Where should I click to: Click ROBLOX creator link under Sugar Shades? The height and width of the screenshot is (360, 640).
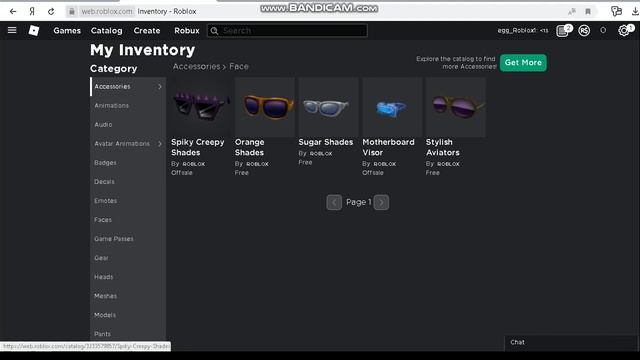coord(321,153)
